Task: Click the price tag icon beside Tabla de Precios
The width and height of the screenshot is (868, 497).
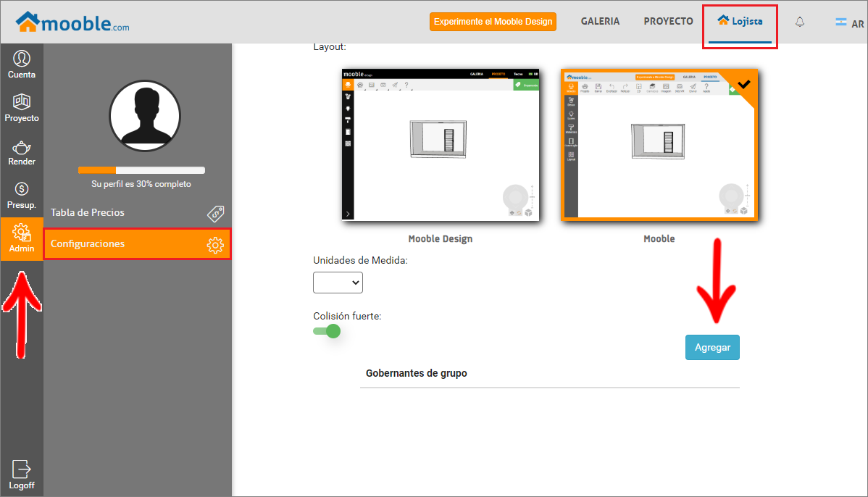Action: click(215, 213)
